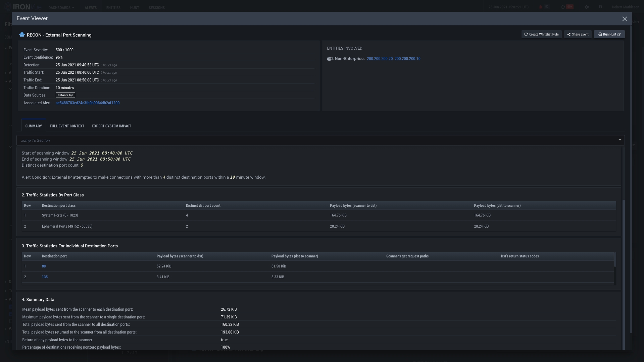Open the Dashboards dropdown menu
644x362 pixels.
pos(61,7)
